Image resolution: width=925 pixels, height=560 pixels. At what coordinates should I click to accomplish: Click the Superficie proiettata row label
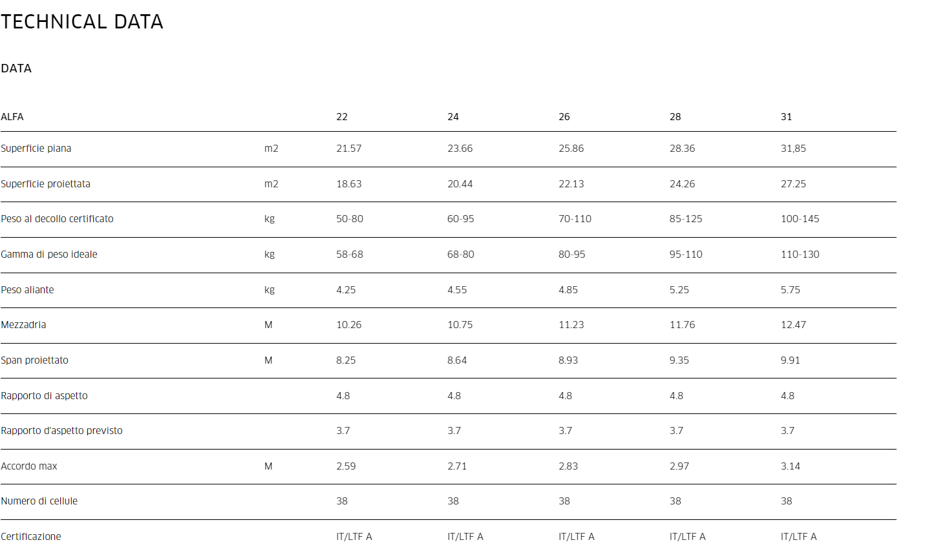click(x=46, y=184)
